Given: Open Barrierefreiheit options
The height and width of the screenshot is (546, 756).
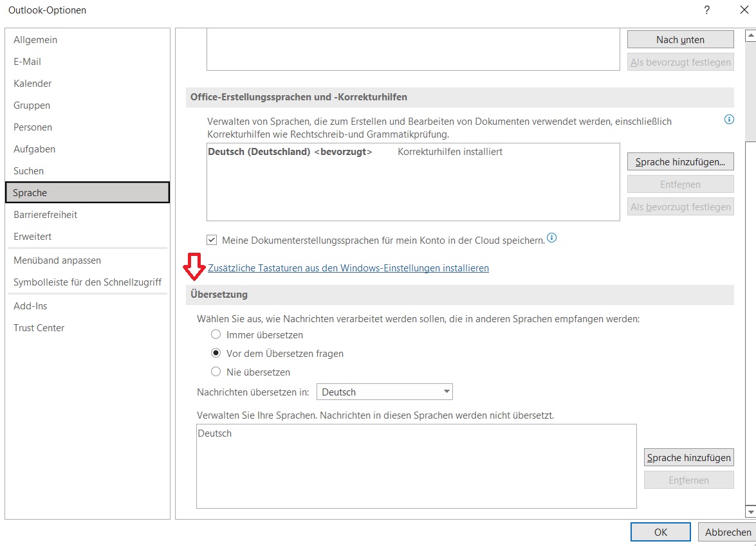Looking at the screenshot, I should coord(88,214).
